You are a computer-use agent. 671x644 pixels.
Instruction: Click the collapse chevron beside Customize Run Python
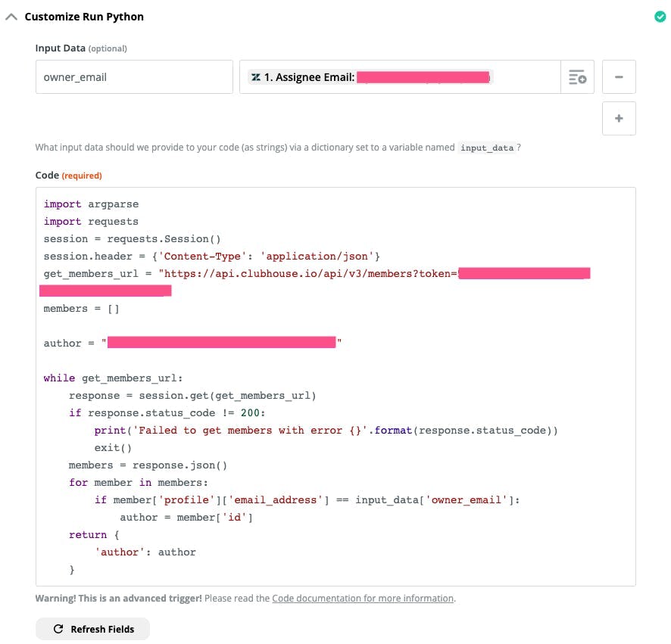click(x=11, y=15)
